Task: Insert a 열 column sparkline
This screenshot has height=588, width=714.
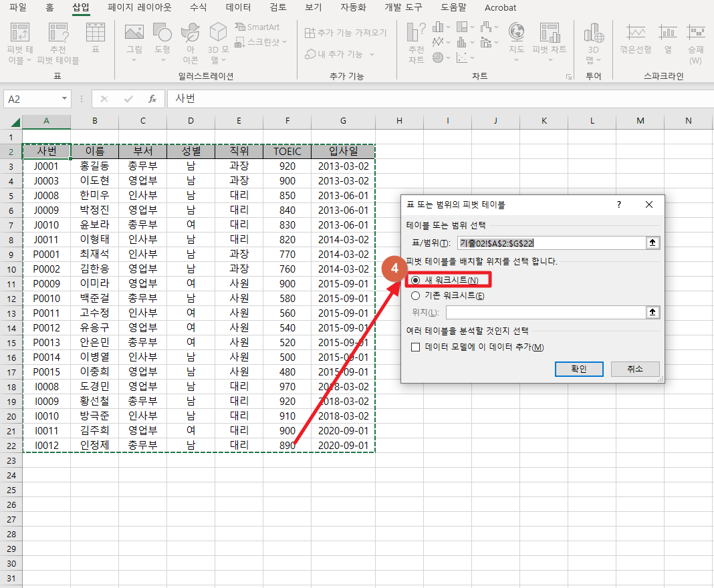Action: click(x=668, y=39)
